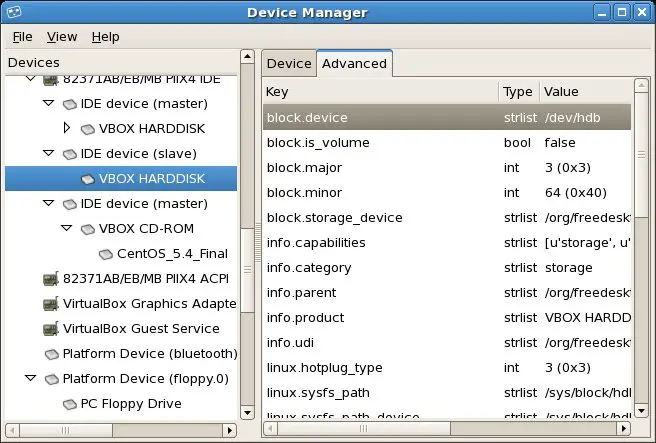
Task: Collapse the VBOX CD-ROM tree node
Action: click(x=67, y=229)
